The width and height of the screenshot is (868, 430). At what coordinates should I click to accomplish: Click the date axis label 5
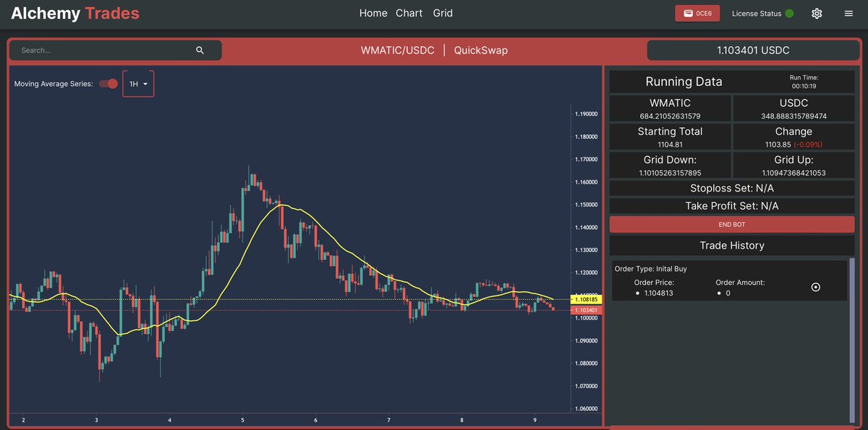(243, 420)
